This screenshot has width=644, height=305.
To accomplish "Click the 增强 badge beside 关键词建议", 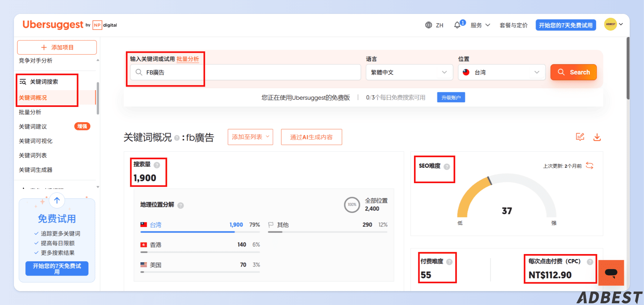I will coord(82,126).
